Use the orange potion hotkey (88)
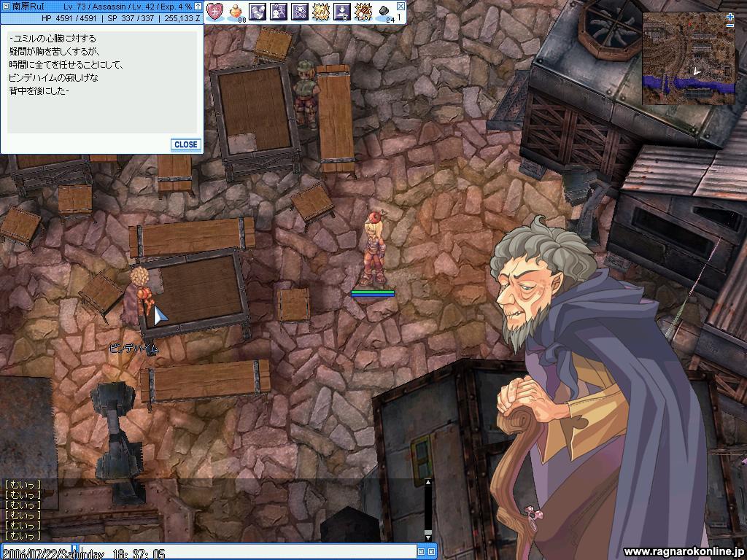Viewport: 747px width, 560px height. point(236,12)
